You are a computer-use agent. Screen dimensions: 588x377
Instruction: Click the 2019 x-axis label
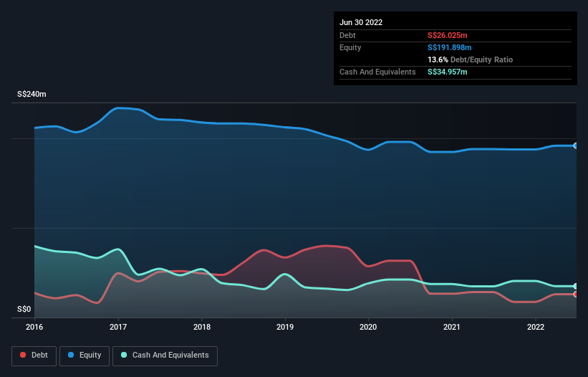285,327
